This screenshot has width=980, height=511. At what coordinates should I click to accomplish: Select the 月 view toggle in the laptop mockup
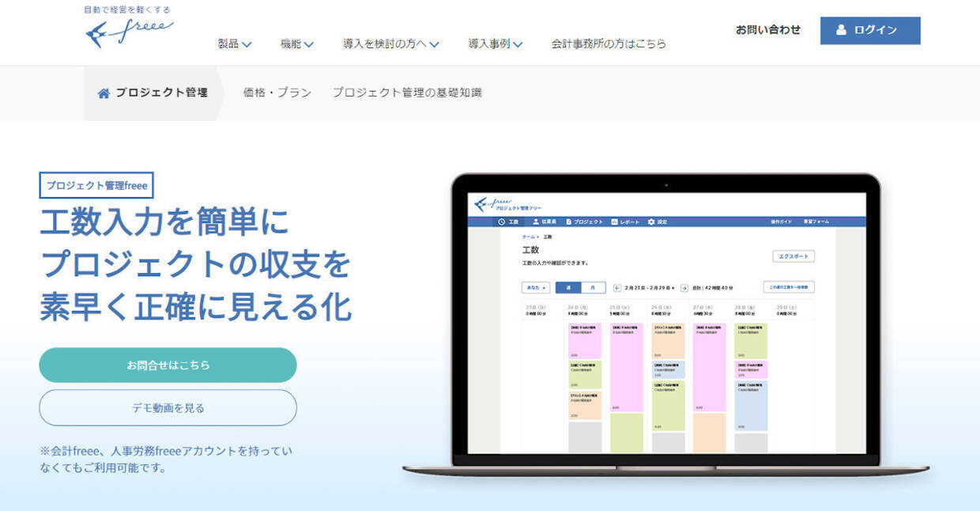pos(594,288)
